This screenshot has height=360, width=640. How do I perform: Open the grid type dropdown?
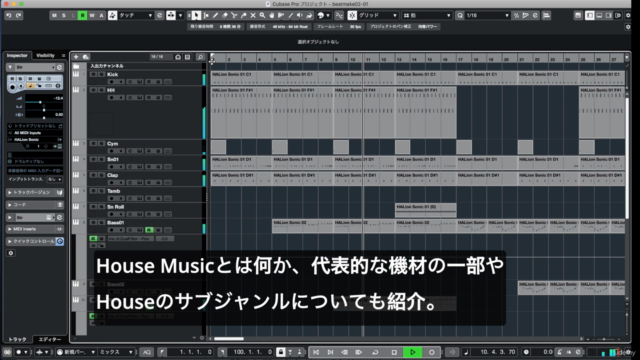coord(427,16)
